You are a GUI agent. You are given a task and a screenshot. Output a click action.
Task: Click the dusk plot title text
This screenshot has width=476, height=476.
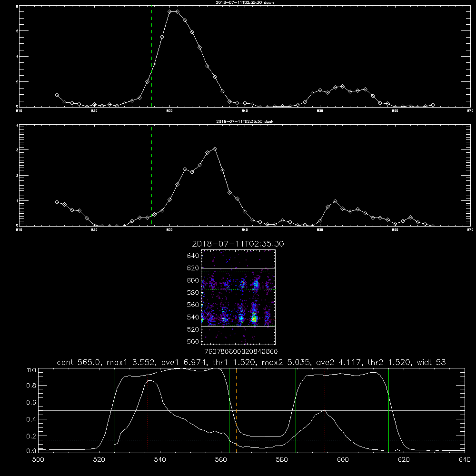(x=245, y=121)
